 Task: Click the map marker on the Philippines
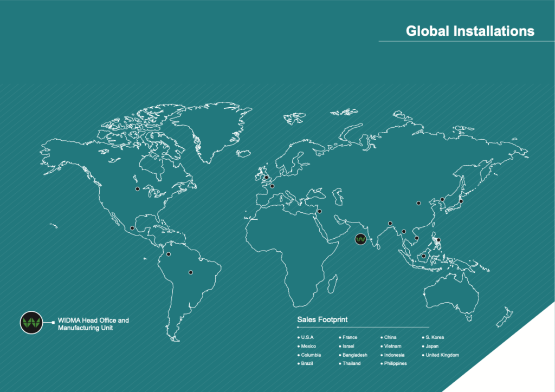tap(438, 240)
